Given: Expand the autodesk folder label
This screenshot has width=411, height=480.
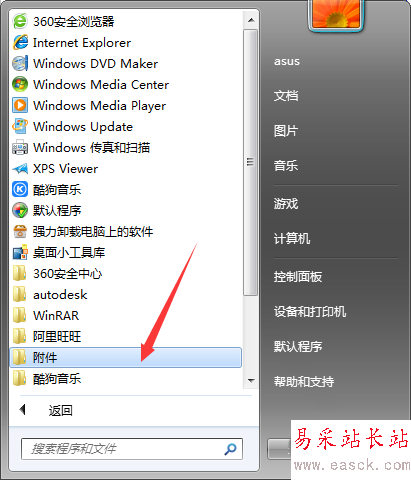Looking at the screenshot, I should pos(60,295).
